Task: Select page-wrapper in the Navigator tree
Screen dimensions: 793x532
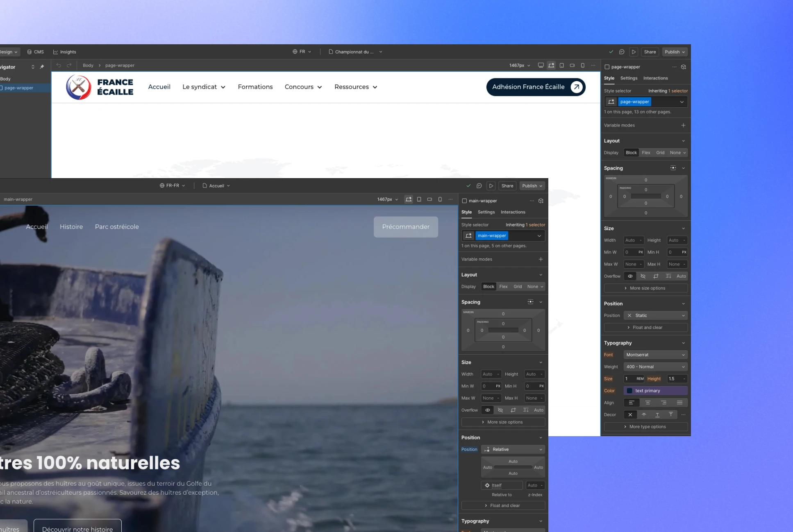Action: point(19,88)
